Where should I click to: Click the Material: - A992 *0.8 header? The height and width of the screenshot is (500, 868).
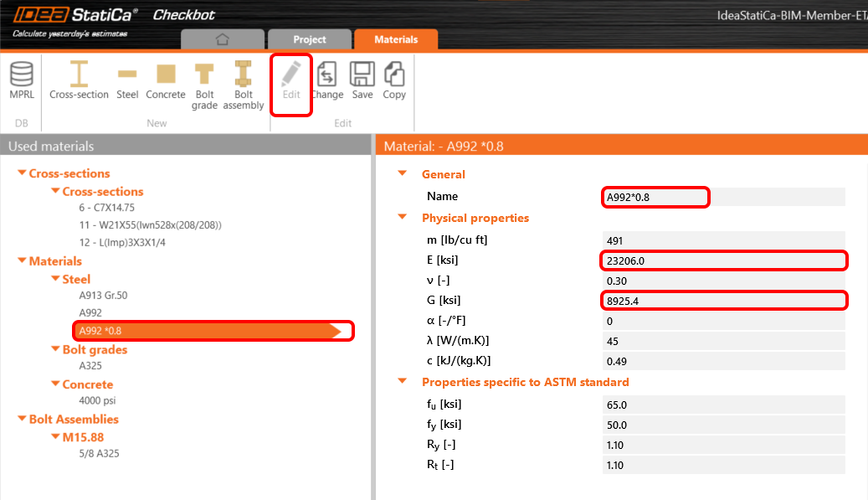click(x=622, y=146)
